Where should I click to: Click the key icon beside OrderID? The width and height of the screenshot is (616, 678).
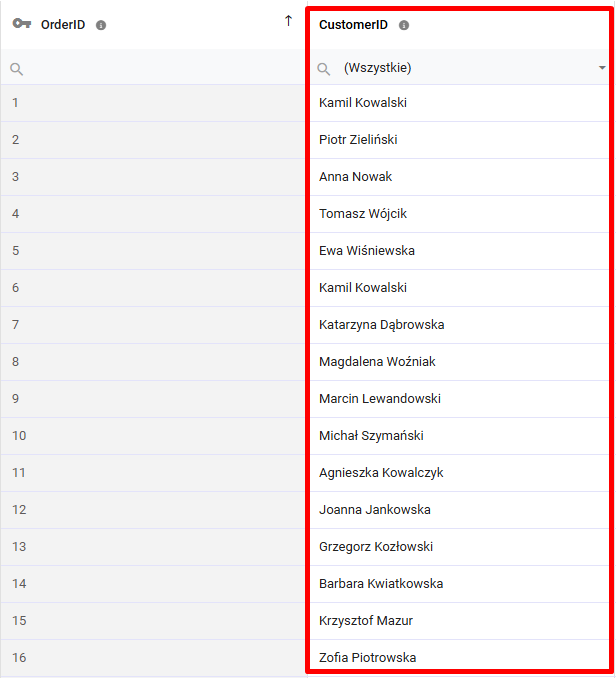(22, 25)
